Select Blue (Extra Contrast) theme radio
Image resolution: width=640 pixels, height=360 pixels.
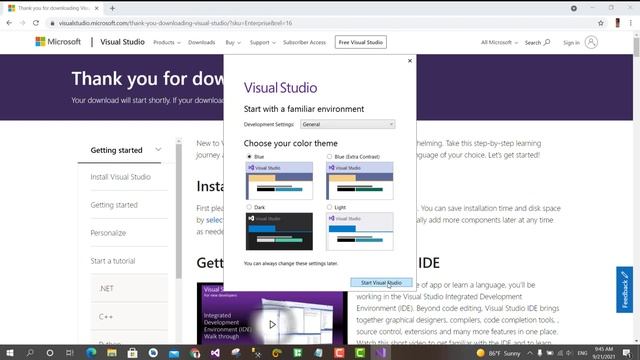[x=329, y=156]
